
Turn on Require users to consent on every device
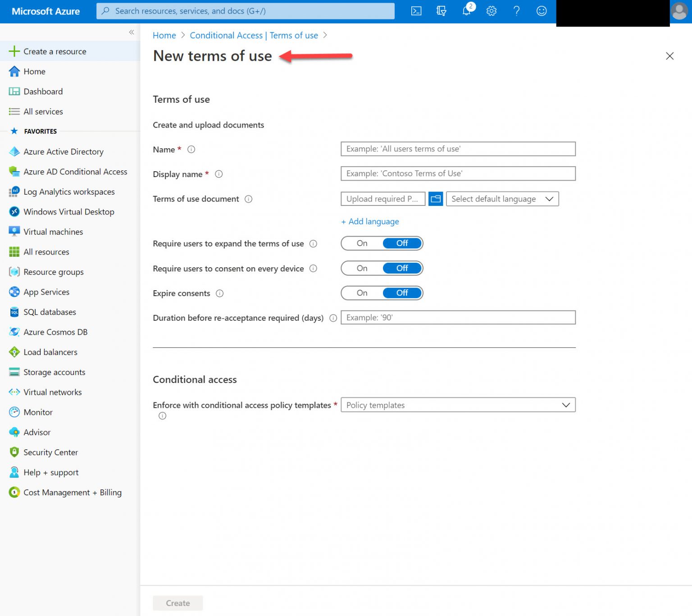click(362, 268)
